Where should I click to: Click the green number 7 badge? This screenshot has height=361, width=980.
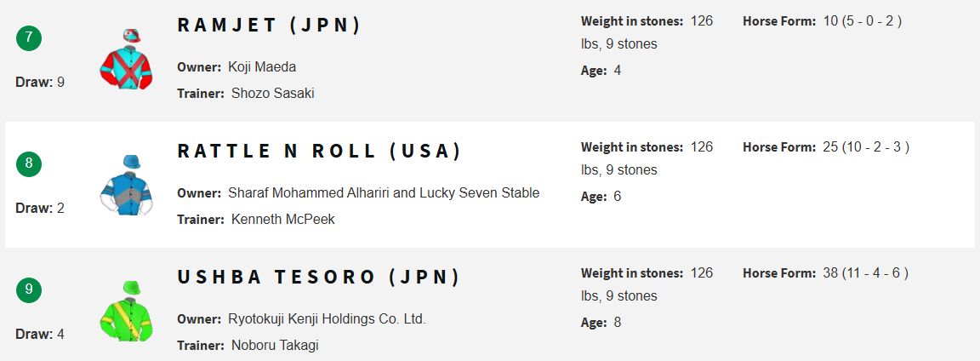pos(29,38)
